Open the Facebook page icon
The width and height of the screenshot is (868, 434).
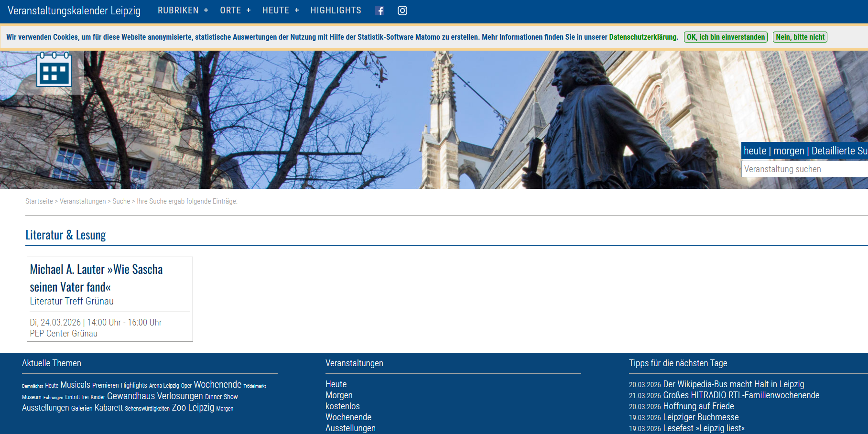tap(380, 11)
